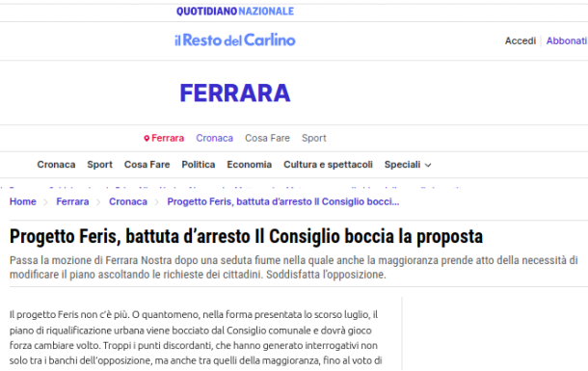This screenshot has width=588, height=371.
Task: Open Politica in the main menu
Action: [199, 165]
